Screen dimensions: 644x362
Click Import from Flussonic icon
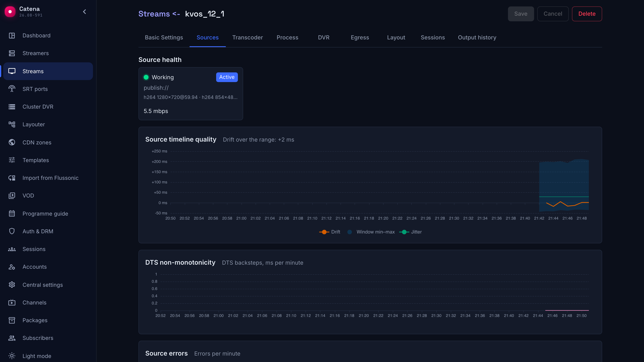pyautogui.click(x=12, y=178)
